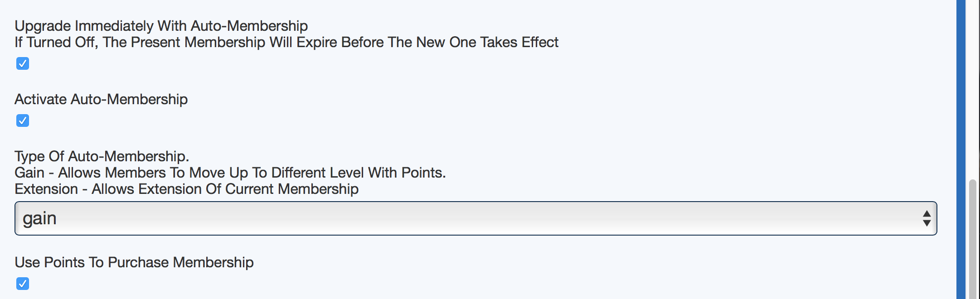The image size is (980, 299).
Task: Click the blue vertical bar at right edge
Action: (x=961, y=149)
